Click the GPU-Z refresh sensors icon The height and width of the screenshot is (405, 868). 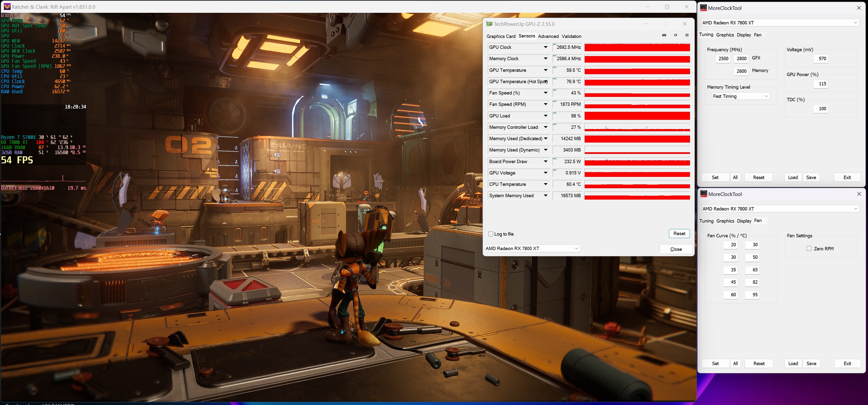coord(676,35)
